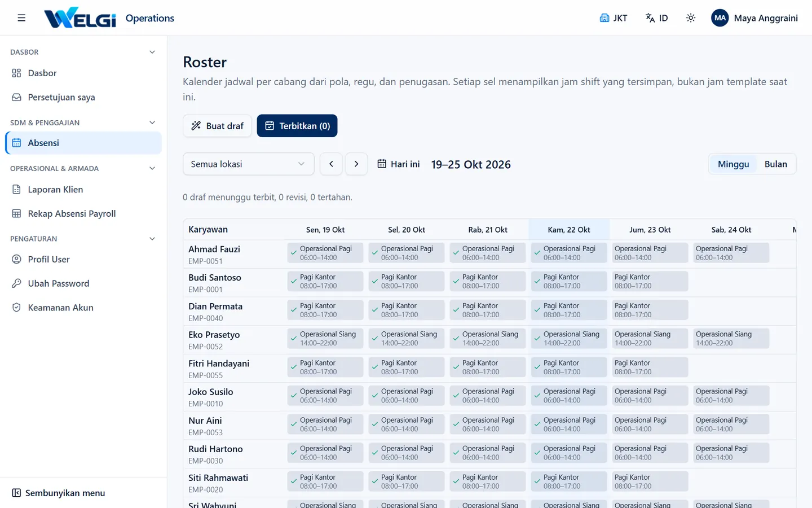The height and width of the screenshot is (508, 812).
Task: Open Laporan Klien page
Action: pyautogui.click(x=83, y=190)
